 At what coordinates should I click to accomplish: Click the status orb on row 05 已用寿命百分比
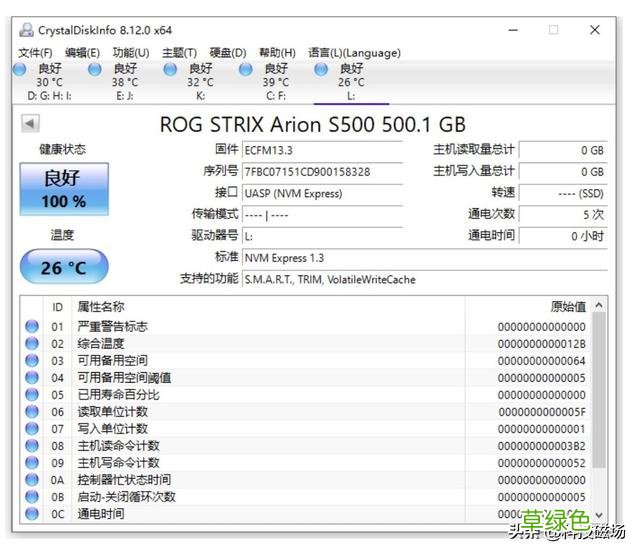tap(32, 395)
